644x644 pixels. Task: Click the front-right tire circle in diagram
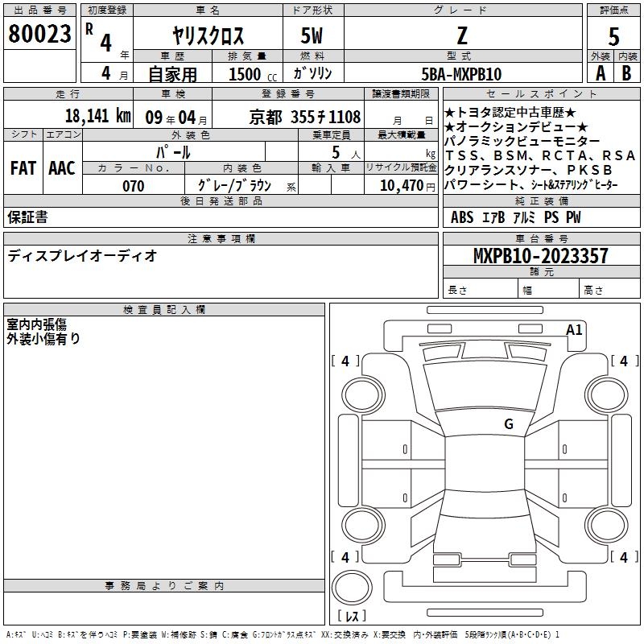pyautogui.click(x=607, y=396)
